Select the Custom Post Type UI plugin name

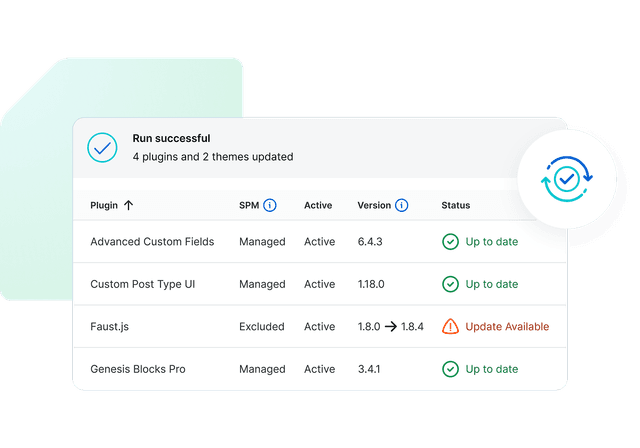click(142, 284)
